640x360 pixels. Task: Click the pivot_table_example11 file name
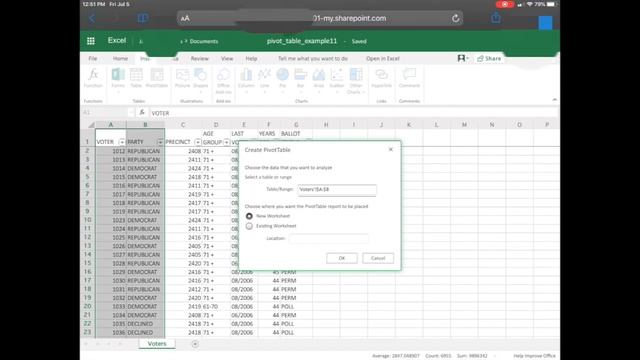pyautogui.click(x=302, y=41)
